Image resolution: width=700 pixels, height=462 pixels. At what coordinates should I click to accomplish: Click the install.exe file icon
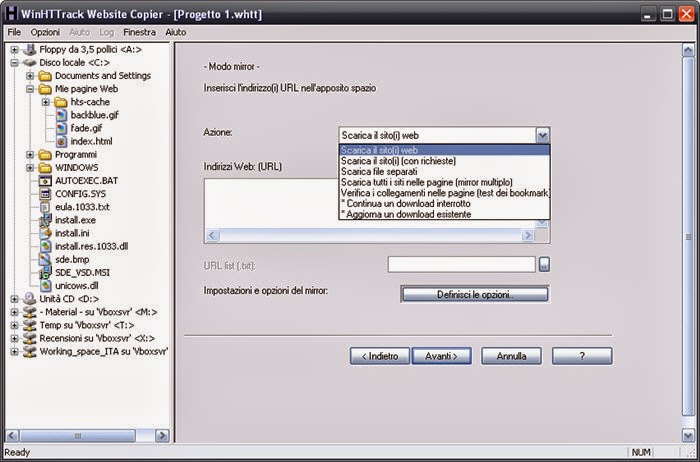45,220
